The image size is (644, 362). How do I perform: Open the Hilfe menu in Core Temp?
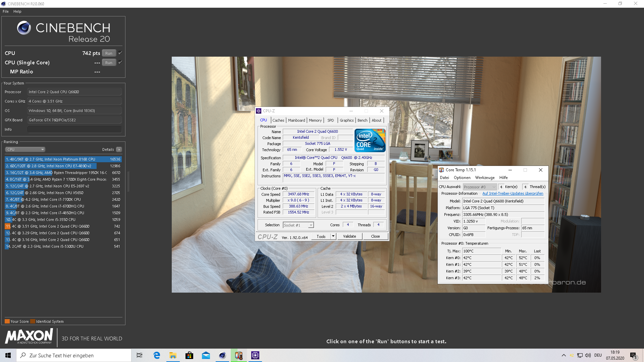503,178
